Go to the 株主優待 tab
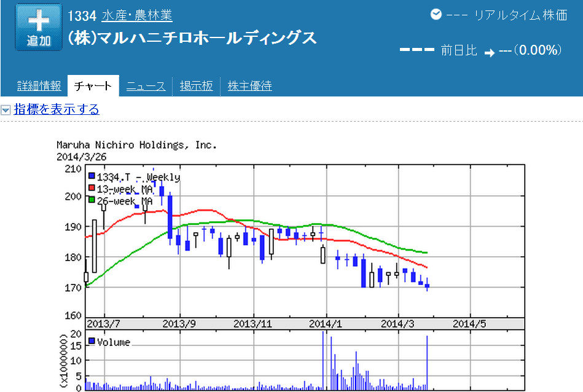This screenshot has height=392, width=583. [x=249, y=86]
